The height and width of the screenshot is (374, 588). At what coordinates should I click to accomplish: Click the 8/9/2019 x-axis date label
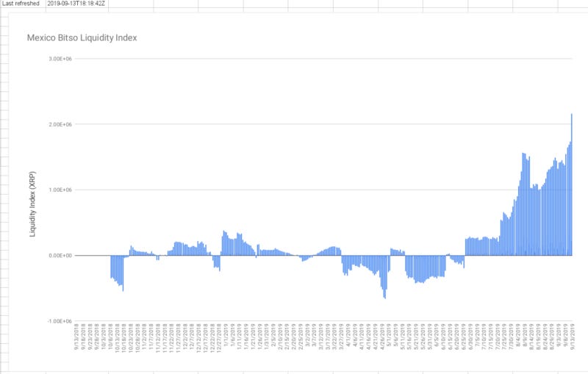coord(525,335)
